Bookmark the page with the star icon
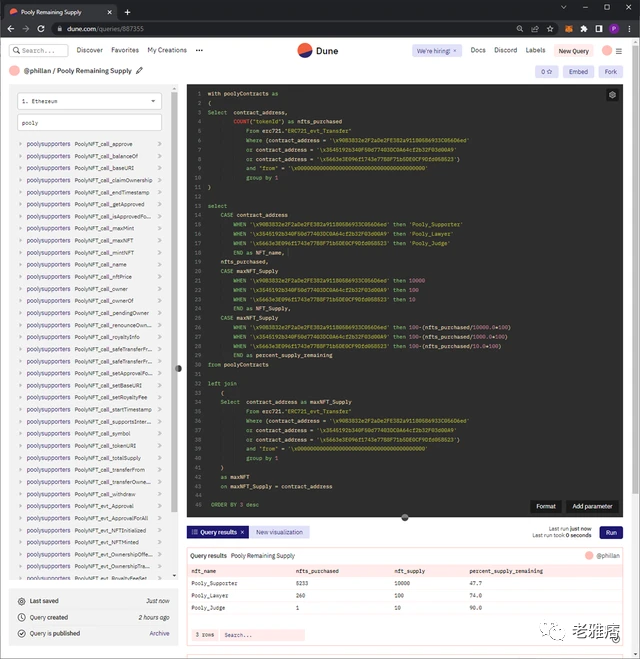Image resolution: width=640 pixels, height=659 pixels. pos(550,29)
